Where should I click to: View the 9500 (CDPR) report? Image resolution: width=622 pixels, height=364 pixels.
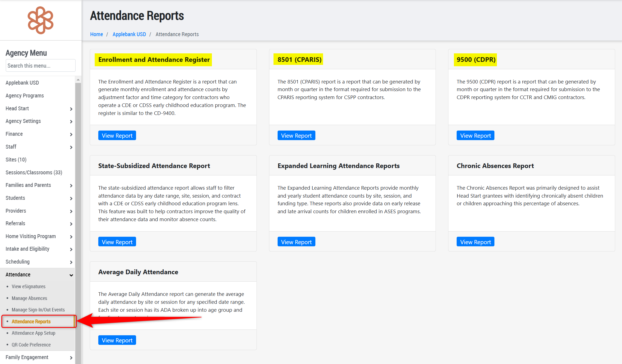[x=475, y=135]
